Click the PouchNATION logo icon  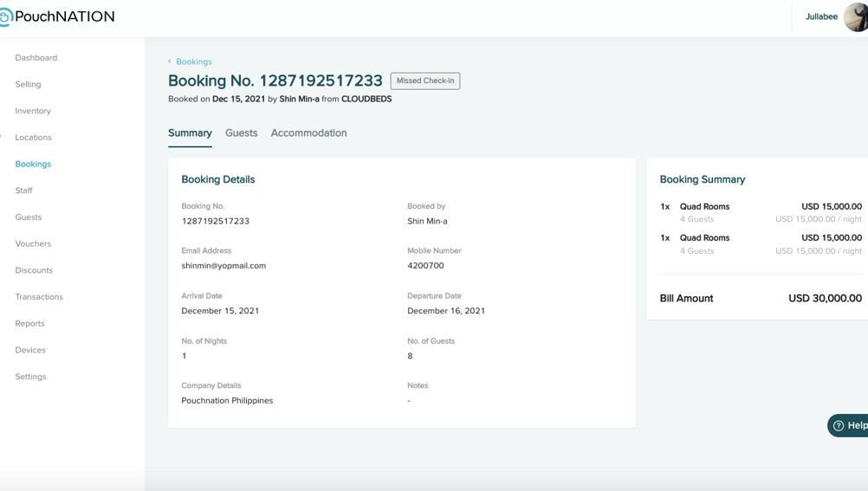(6, 16)
